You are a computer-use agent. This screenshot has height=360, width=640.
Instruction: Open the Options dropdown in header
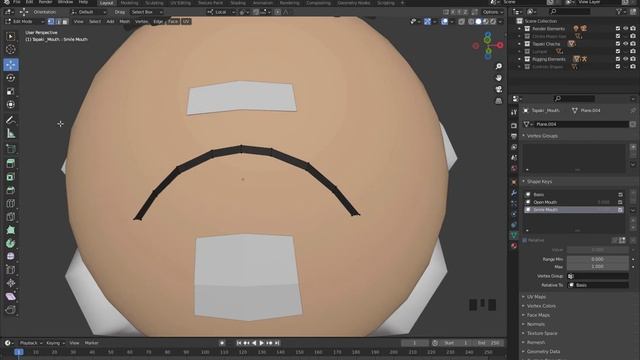[492, 12]
